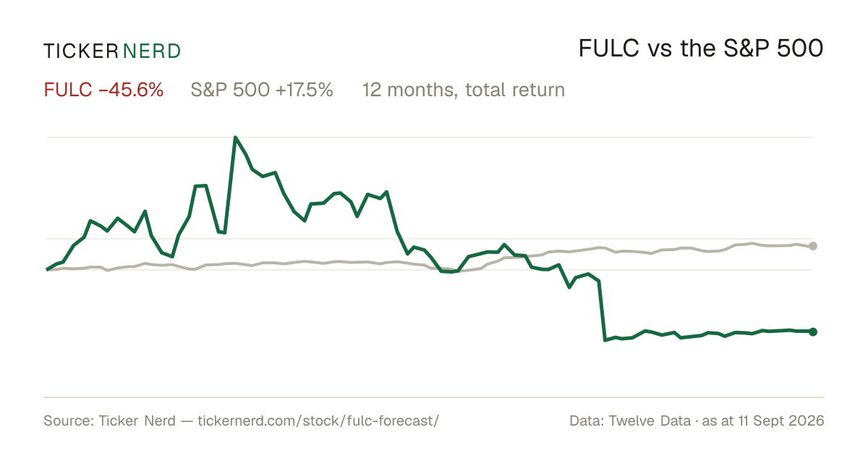
Task: Select the red FULC −45.6% legend label
Action: pos(103,90)
